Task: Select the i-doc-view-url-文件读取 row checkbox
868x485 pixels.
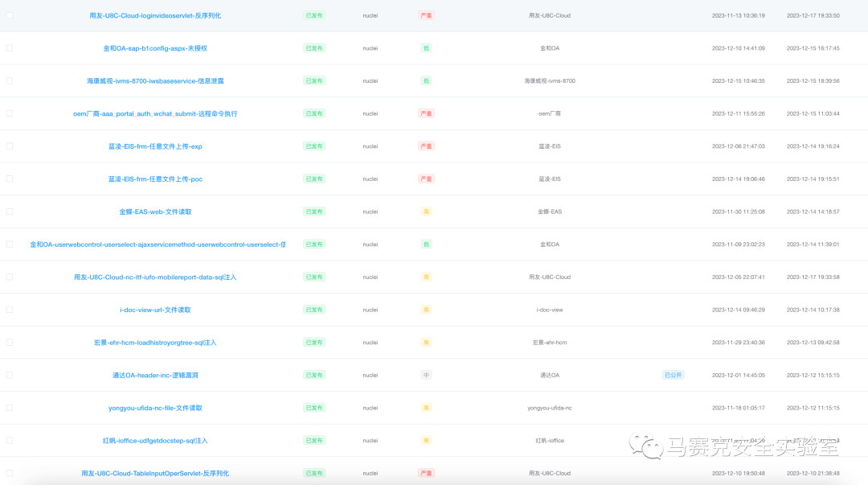Action: click(10, 310)
